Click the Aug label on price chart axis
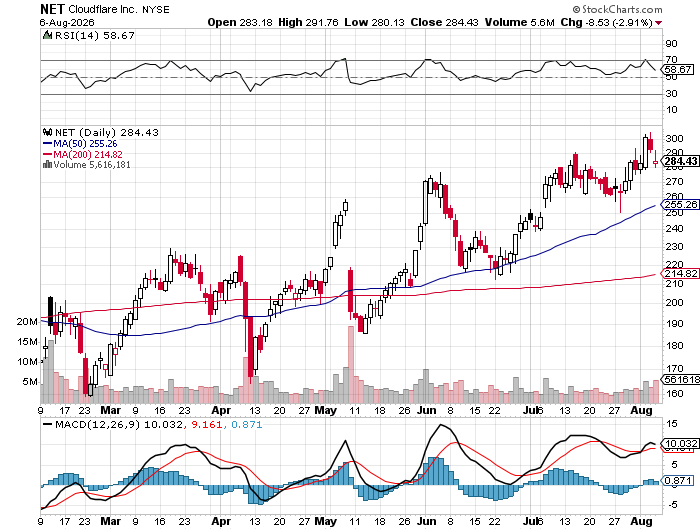Image resolution: width=700 pixels, height=530 pixels. click(x=641, y=410)
